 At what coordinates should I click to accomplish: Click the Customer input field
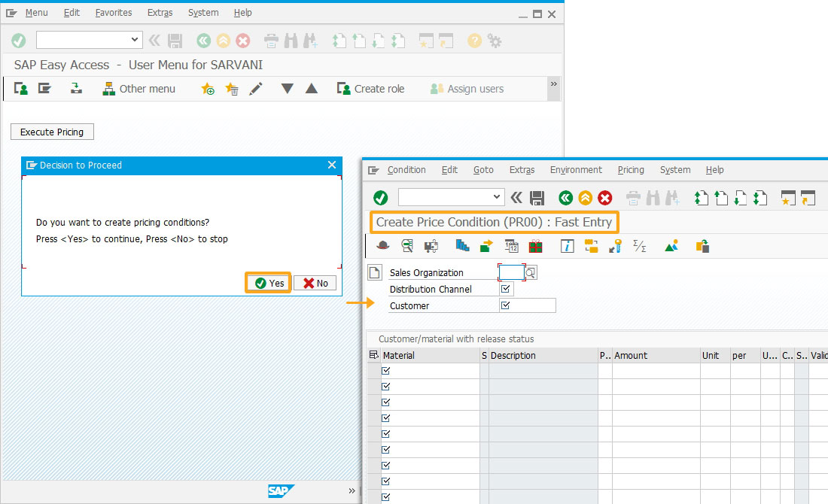[x=527, y=305]
